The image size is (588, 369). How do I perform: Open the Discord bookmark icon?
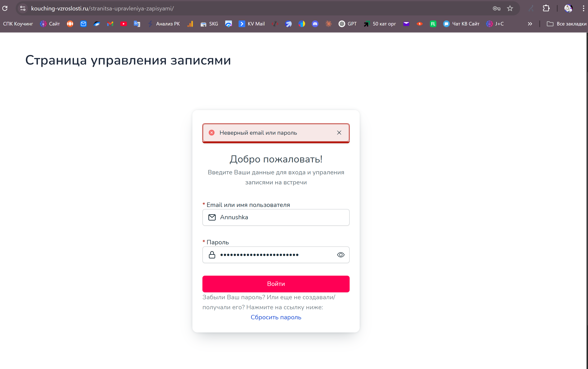[x=315, y=24]
